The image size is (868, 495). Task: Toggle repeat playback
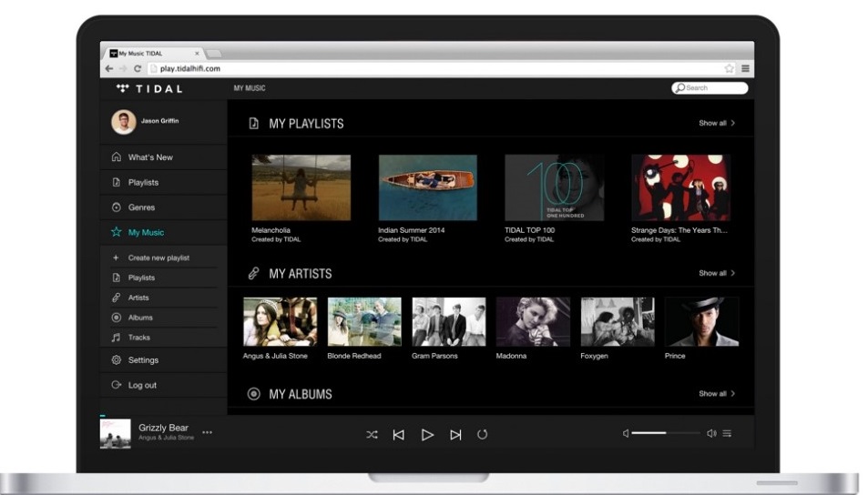click(482, 435)
